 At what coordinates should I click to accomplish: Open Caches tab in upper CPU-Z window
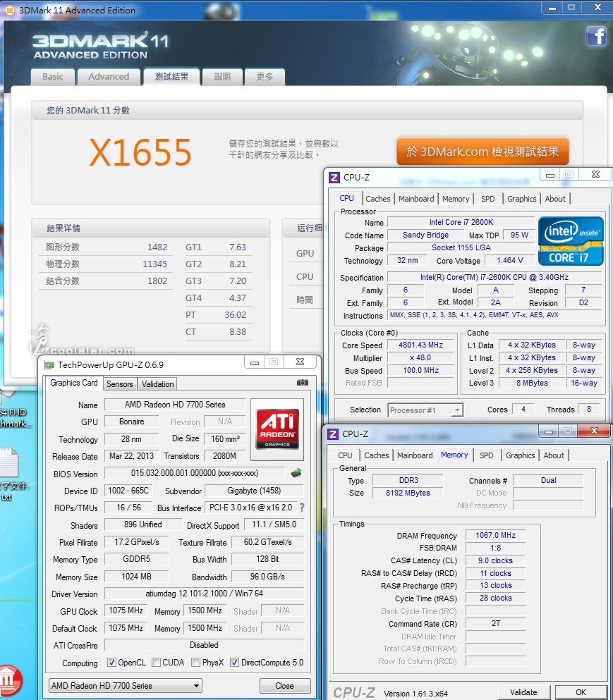[378, 199]
